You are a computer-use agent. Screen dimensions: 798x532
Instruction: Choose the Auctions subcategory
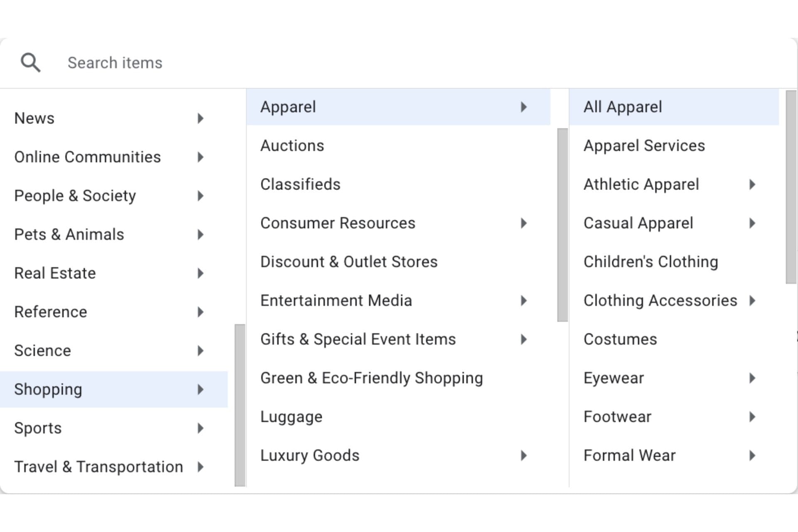[x=292, y=146]
